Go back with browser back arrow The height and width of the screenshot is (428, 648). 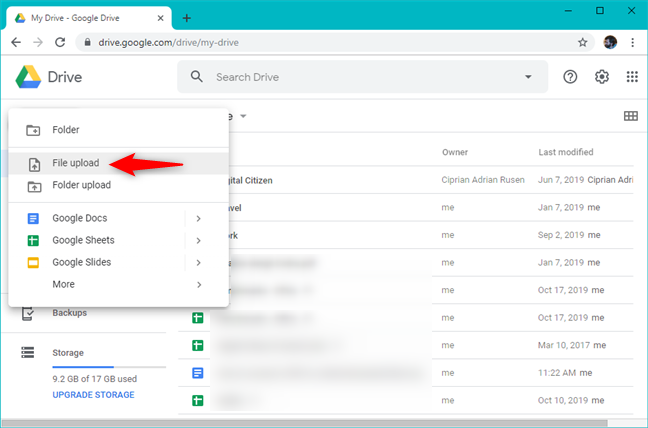pyautogui.click(x=16, y=42)
